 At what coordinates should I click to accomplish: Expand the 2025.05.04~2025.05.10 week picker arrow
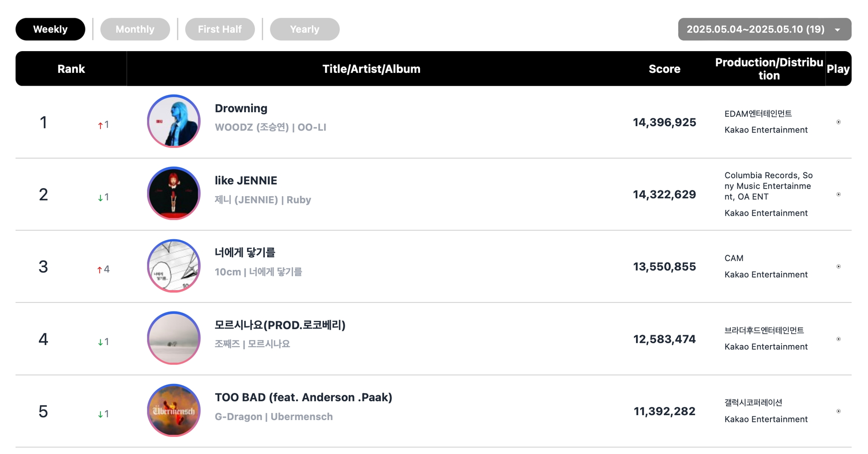tap(837, 29)
